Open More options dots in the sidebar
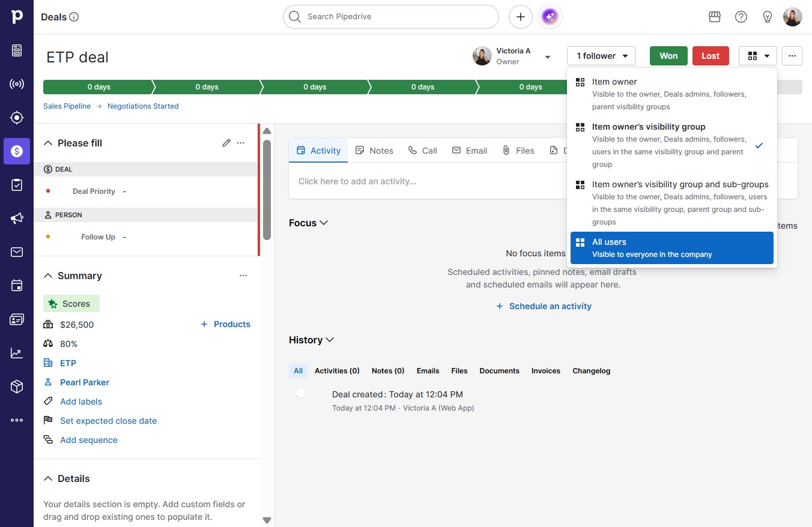The height and width of the screenshot is (527, 812). coord(17,420)
